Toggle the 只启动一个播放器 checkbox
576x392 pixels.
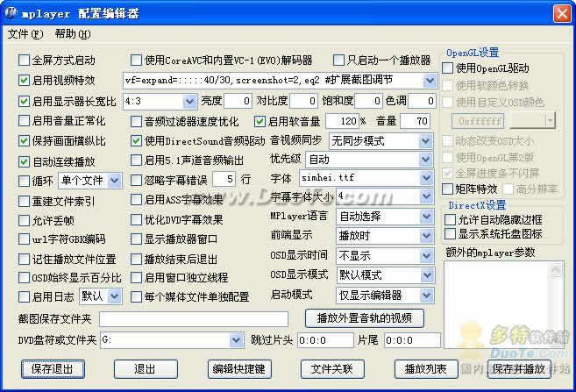pyautogui.click(x=339, y=61)
